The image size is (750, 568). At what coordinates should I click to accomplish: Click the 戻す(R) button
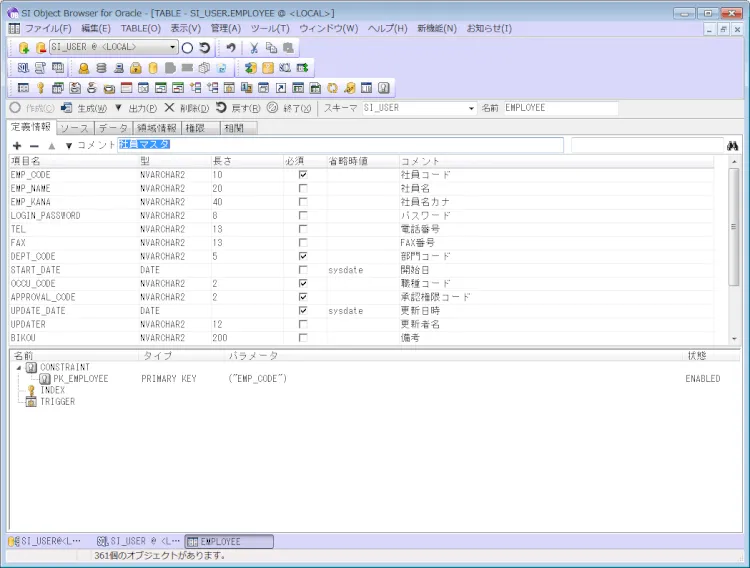click(x=238, y=108)
